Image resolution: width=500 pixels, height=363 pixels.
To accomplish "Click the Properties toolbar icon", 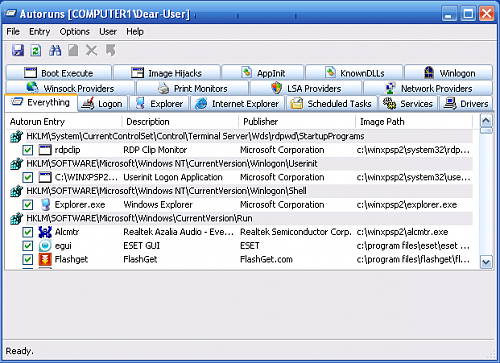I will (73, 50).
